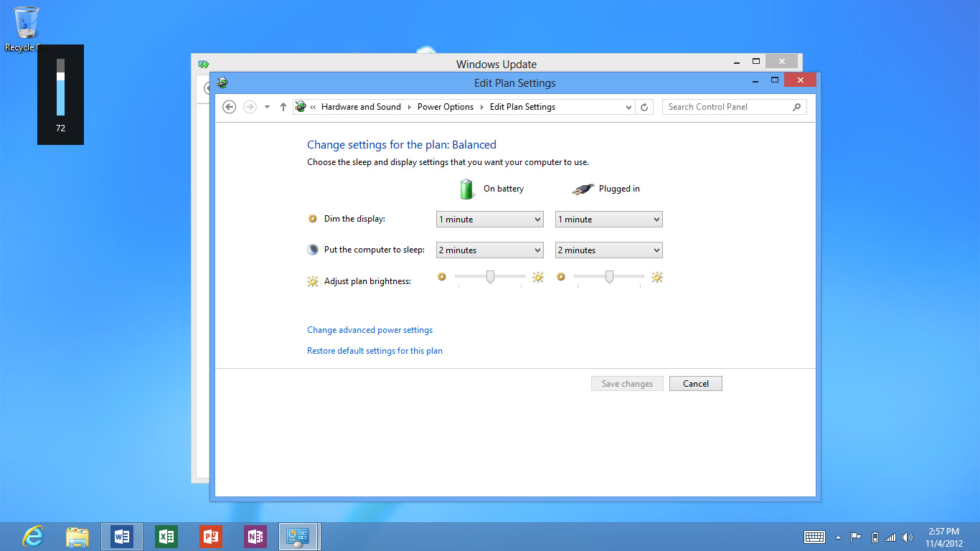This screenshot has height=551, width=980.
Task: Open Put the computer to sleep On battery dropdown
Action: (x=490, y=250)
